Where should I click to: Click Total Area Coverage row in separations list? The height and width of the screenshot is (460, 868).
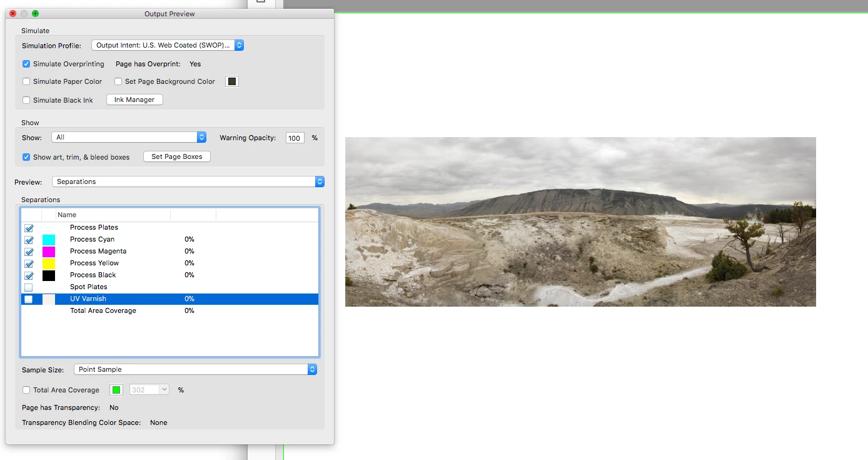[170, 310]
